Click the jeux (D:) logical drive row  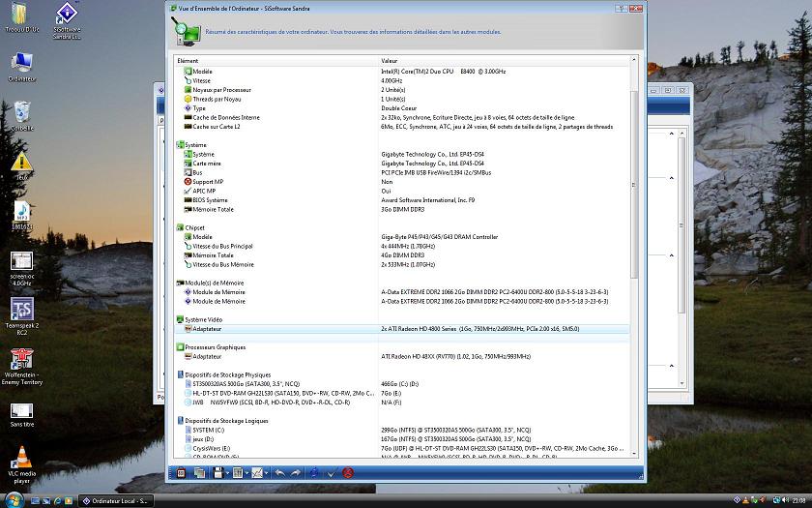pyautogui.click(x=402, y=439)
